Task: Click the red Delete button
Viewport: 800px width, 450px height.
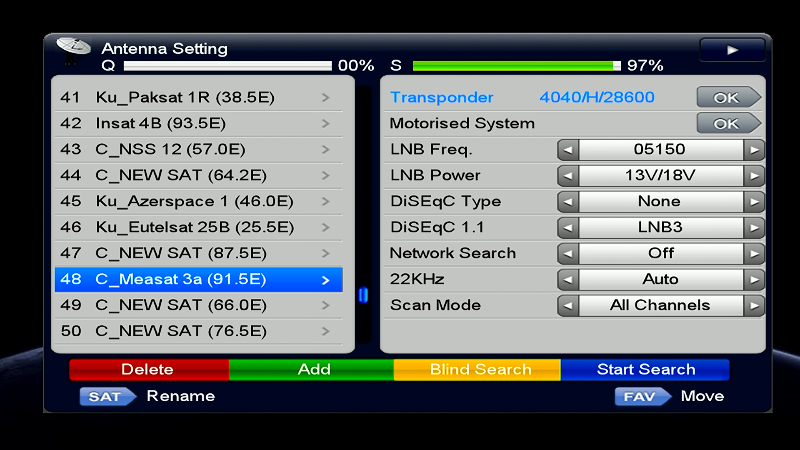Action: 149,369
